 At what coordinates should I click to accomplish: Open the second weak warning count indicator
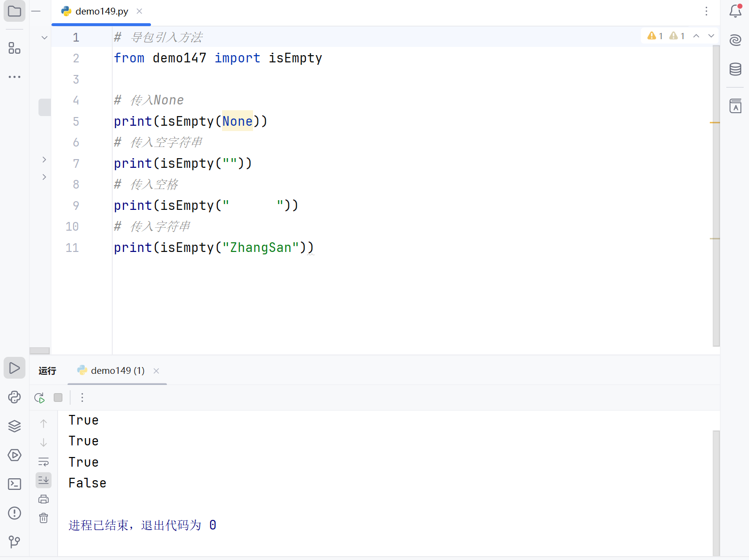(677, 36)
